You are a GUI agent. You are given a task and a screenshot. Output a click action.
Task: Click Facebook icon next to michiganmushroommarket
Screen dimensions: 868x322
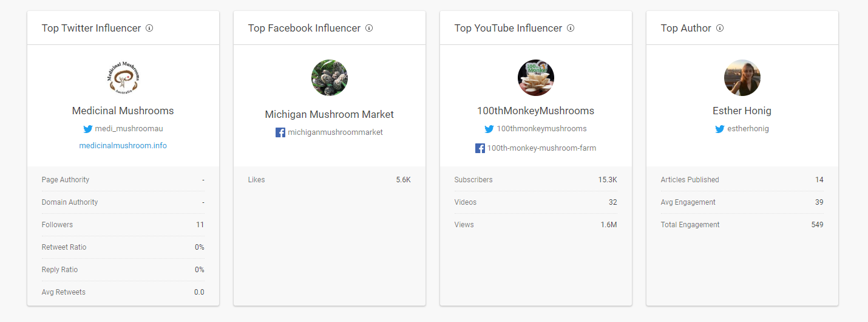(x=280, y=132)
